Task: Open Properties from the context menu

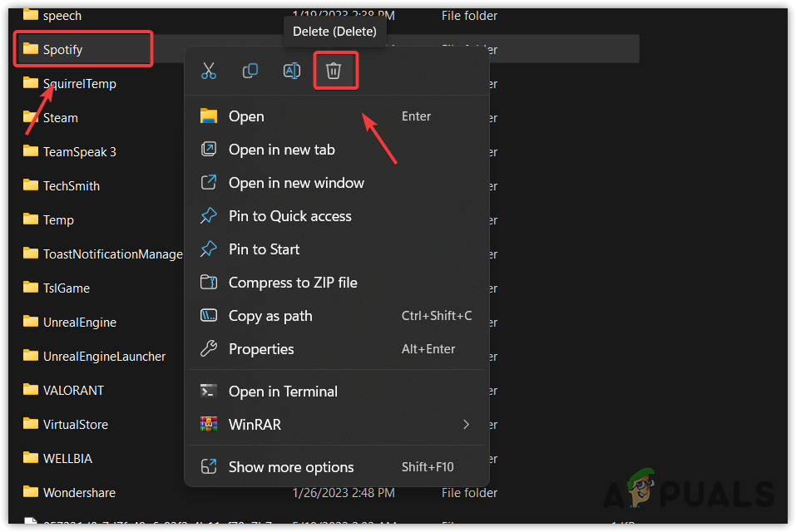Action: [261, 349]
